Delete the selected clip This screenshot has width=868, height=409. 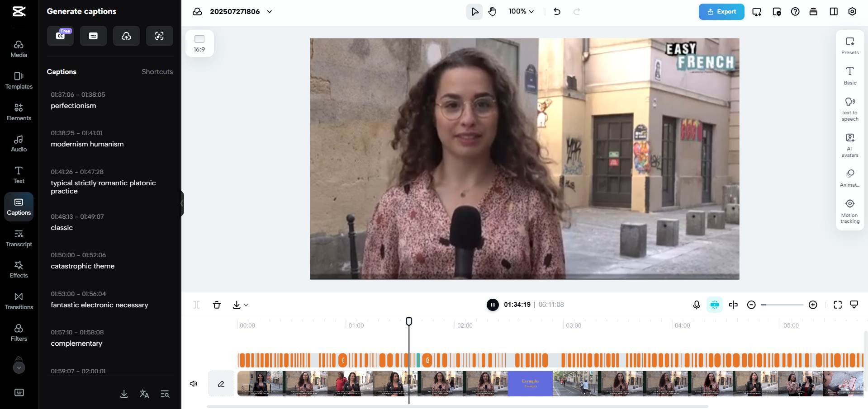(217, 305)
